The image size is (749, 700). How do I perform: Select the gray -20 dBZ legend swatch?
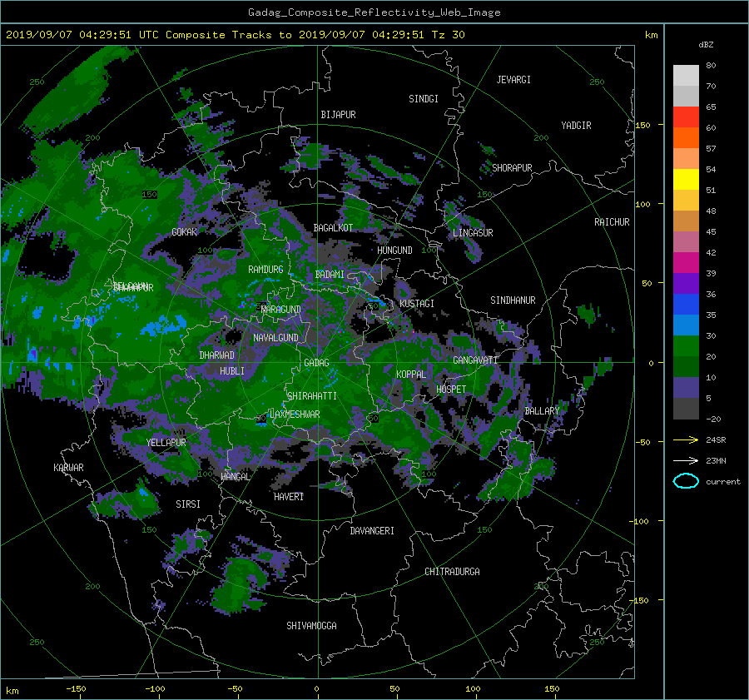coord(686,409)
